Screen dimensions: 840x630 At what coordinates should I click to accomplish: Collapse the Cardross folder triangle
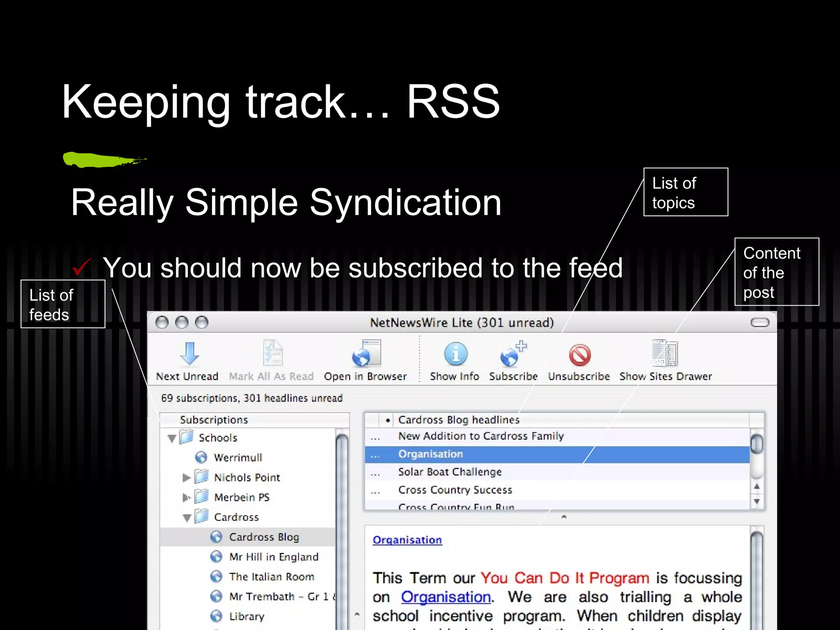click(187, 518)
